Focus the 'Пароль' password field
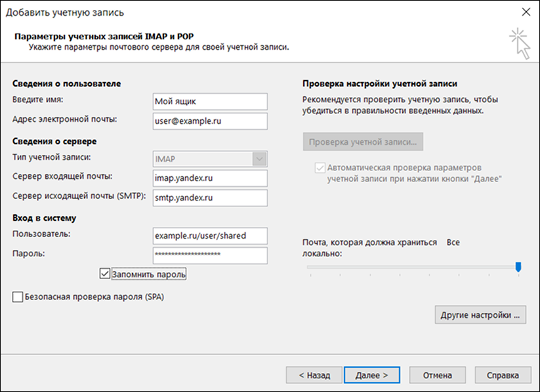Screen dimensions: 540x392 [x=209, y=255]
